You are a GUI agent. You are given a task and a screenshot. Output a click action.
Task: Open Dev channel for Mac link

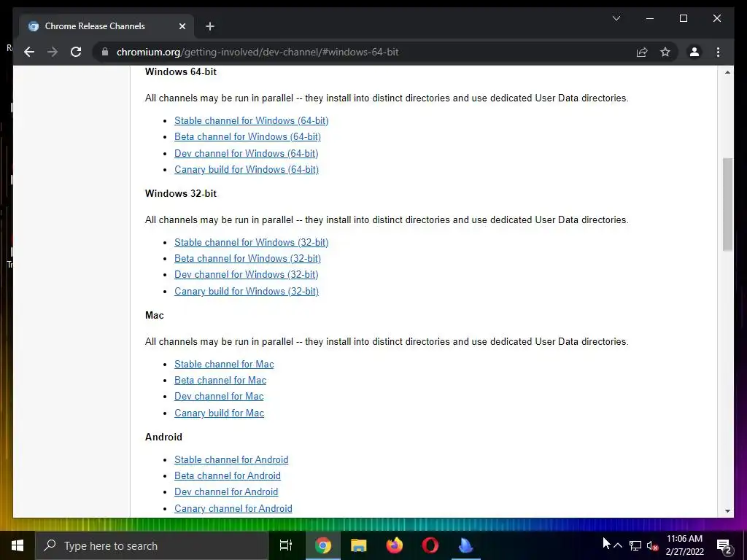219,397
